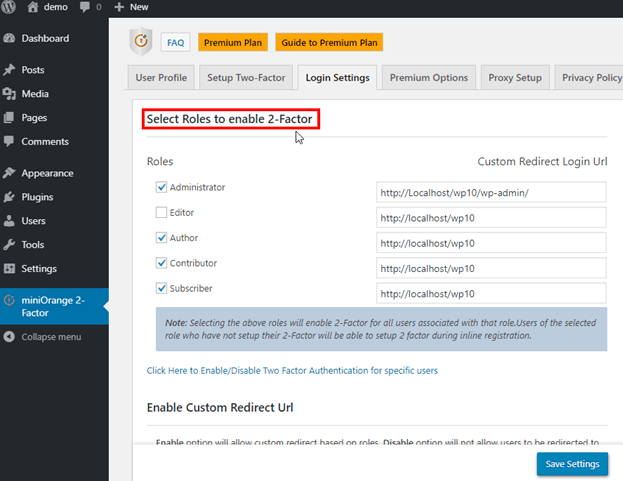Uncheck the Subscriber role checkbox
Image resolution: width=623 pixels, height=481 pixels.
(161, 288)
